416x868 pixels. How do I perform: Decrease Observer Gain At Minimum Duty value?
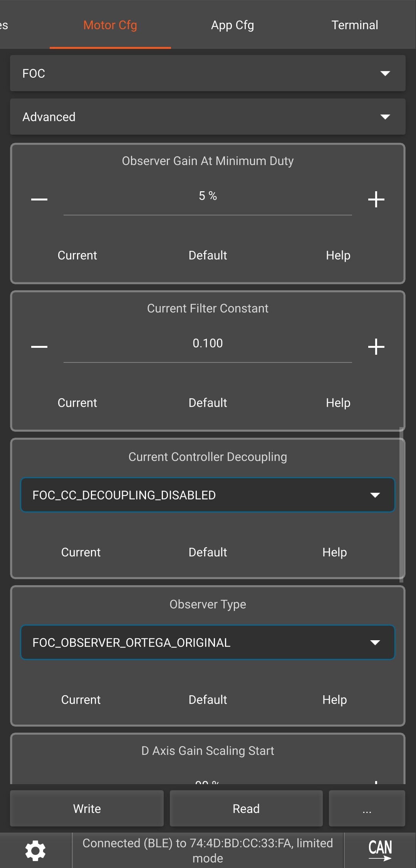coord(39,199)
